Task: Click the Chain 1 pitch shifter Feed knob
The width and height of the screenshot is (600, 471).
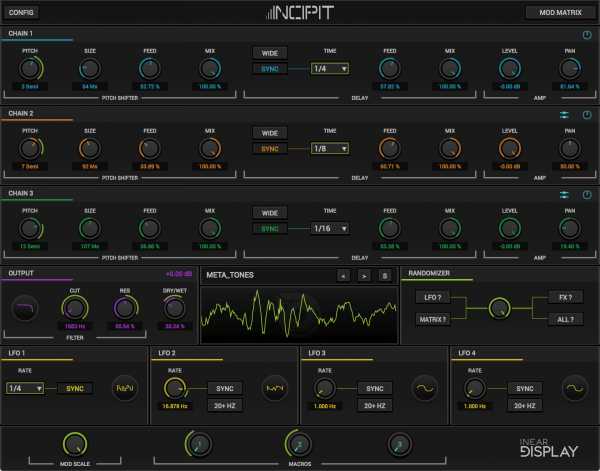Action: coord(150,68)
